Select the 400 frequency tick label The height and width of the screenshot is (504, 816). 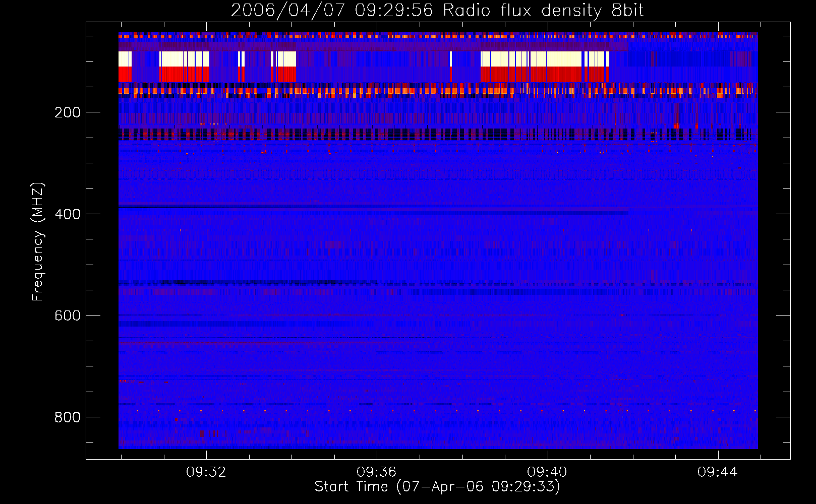[68, 214]
